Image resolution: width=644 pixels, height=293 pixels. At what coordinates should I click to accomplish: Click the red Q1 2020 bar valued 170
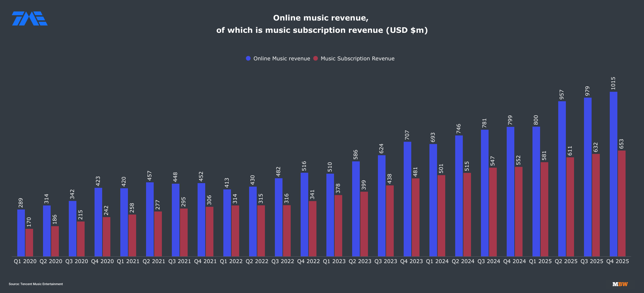[x=29, y=243]
